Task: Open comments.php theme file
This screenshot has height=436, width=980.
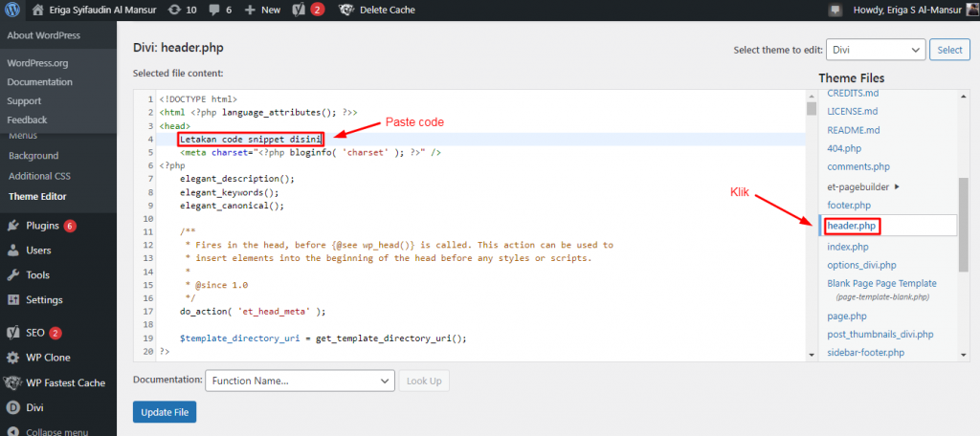Action: [858, 166]
